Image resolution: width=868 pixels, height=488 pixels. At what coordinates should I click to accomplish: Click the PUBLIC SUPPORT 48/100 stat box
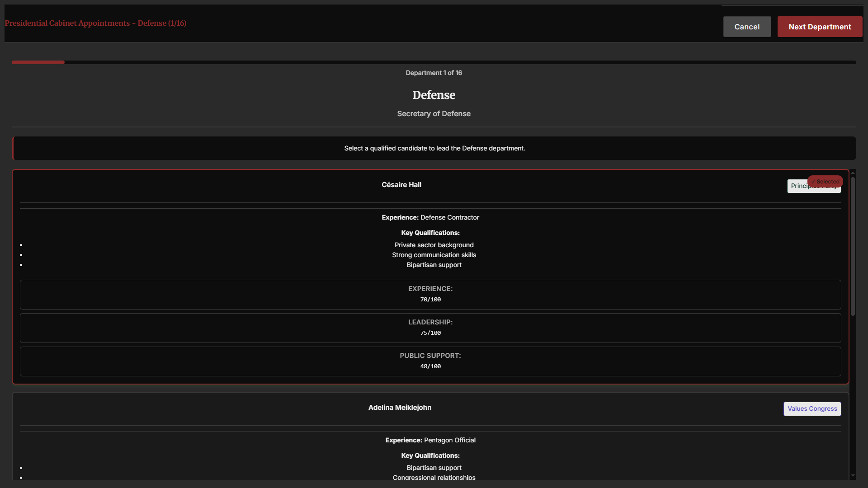tap(430, 361)
